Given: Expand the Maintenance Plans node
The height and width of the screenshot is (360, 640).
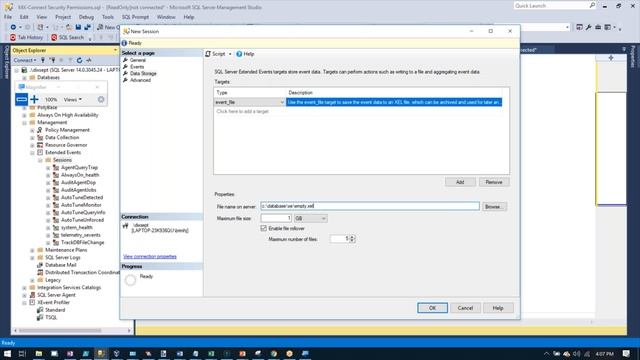Looking at the screenshot, I should [x=32, y=250].
